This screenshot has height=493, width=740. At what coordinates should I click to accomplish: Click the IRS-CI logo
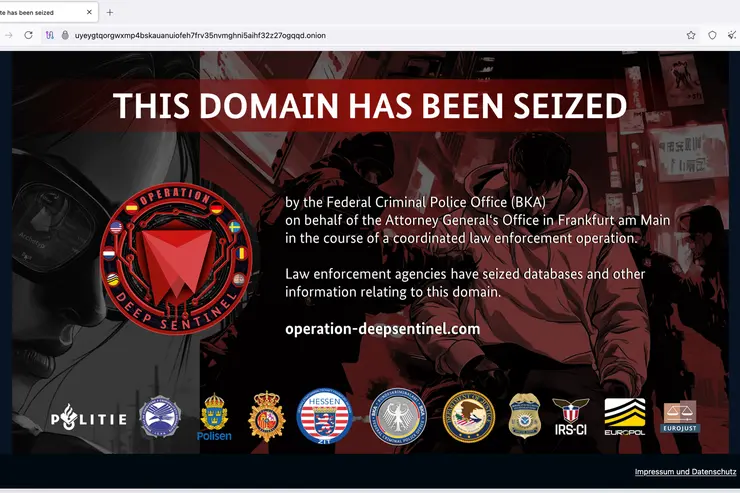(x=570, y=417)
